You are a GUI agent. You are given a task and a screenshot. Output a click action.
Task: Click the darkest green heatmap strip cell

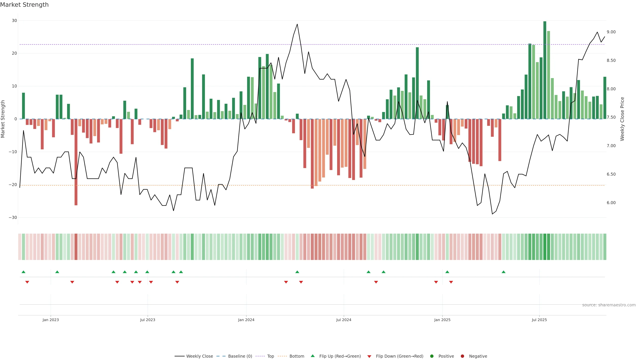tap(545, 247)
